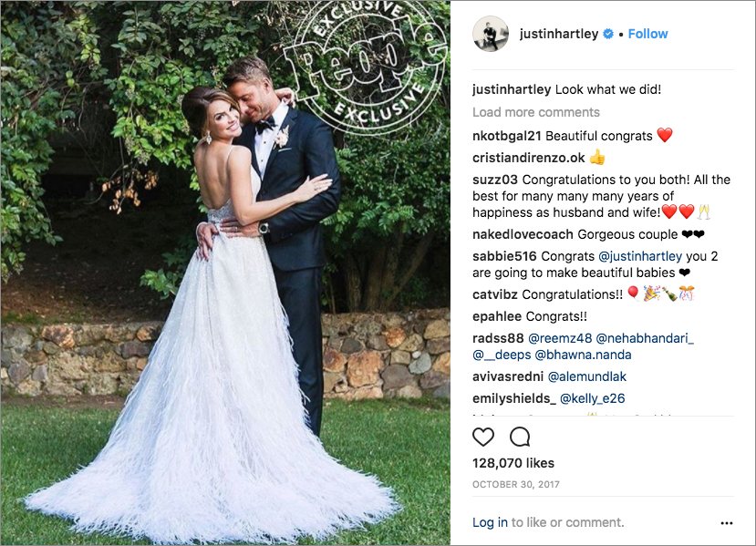756x546 pixels.
Task: Click the verified badge next to justinhartley
Action: [608, 34]
